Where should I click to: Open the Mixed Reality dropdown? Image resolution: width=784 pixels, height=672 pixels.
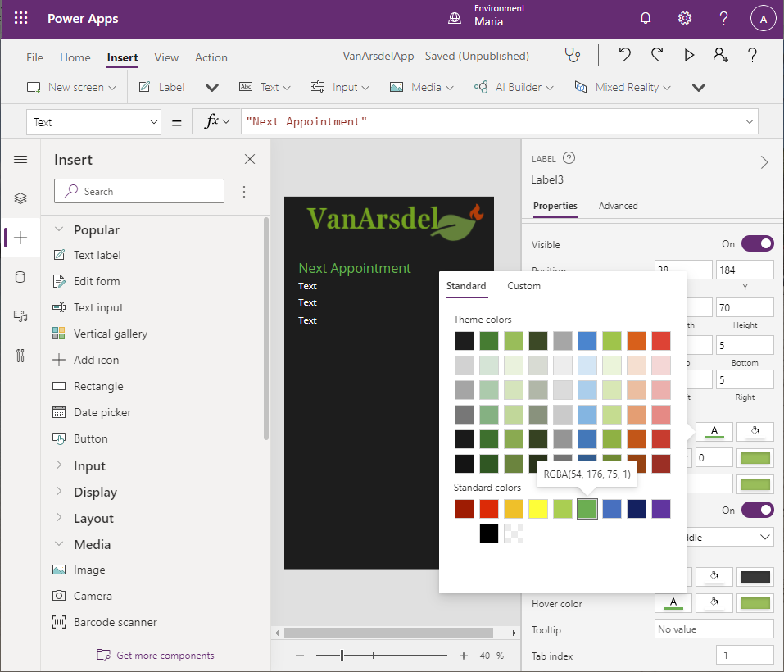click(x=622, y=87)
